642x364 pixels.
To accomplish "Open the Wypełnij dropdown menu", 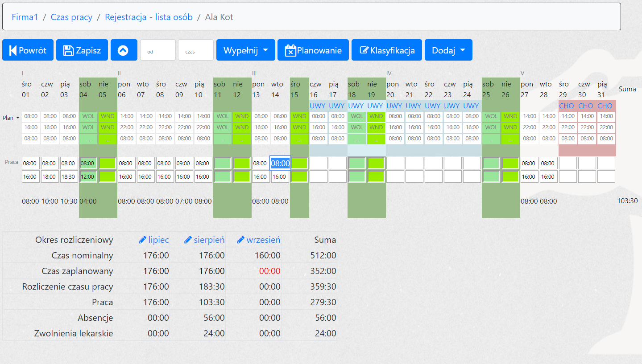I will (x=245, y=50).
